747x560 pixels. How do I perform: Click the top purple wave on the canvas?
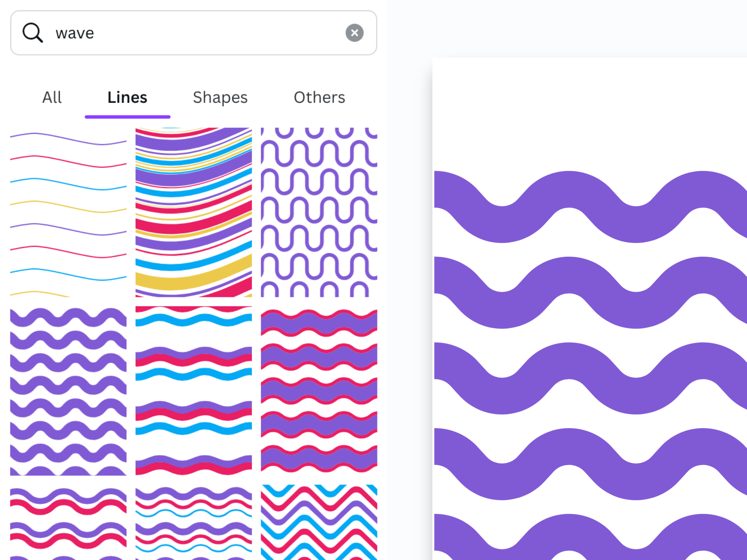[x=569, y=189]
